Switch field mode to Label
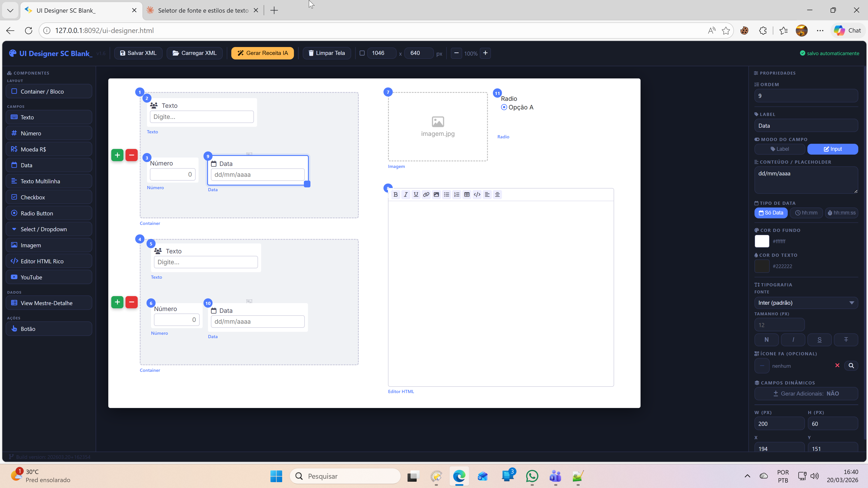The height and width of the screenshot is (488, 868). click(779, 149)
